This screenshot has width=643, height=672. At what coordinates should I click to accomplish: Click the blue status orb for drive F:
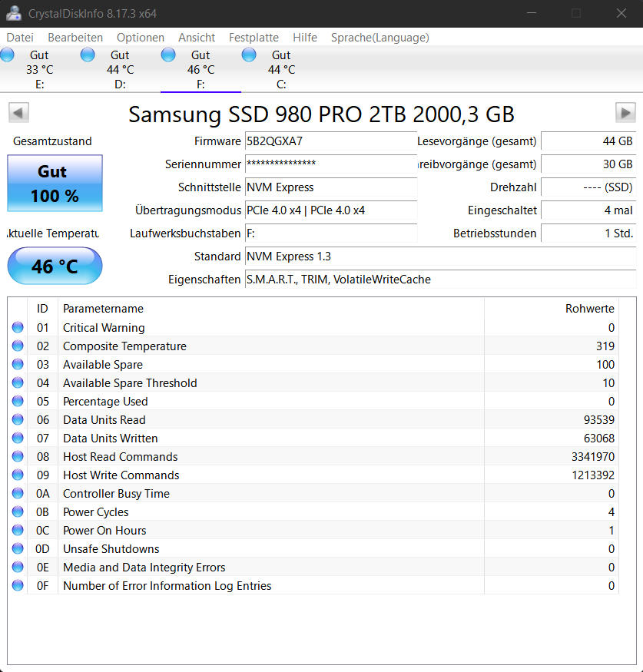click(x=168, y=55)
